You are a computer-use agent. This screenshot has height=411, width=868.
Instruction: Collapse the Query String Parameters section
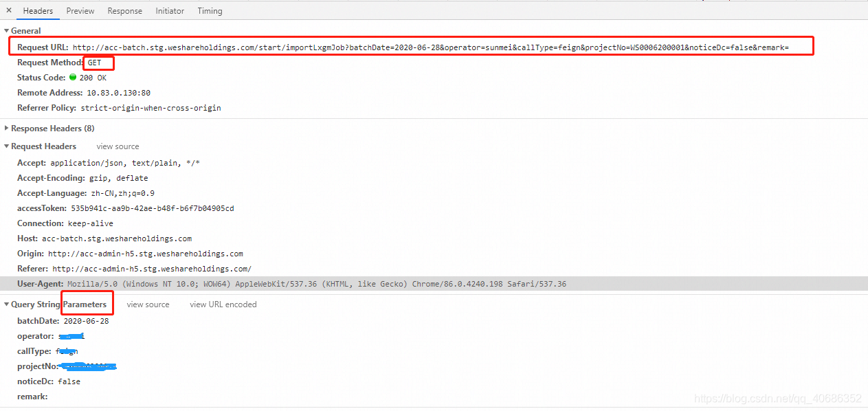pyautogui.click(x=7, y=304)
